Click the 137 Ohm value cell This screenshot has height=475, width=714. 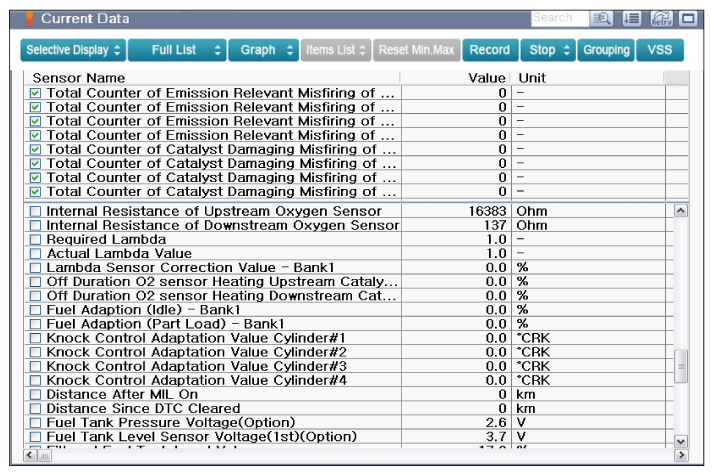[456, 225]
